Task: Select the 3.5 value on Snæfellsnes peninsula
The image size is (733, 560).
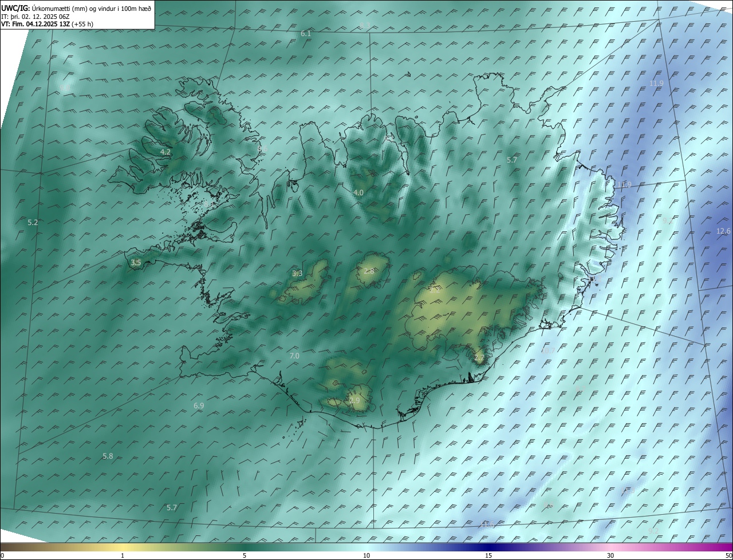Action: (136, 263)
